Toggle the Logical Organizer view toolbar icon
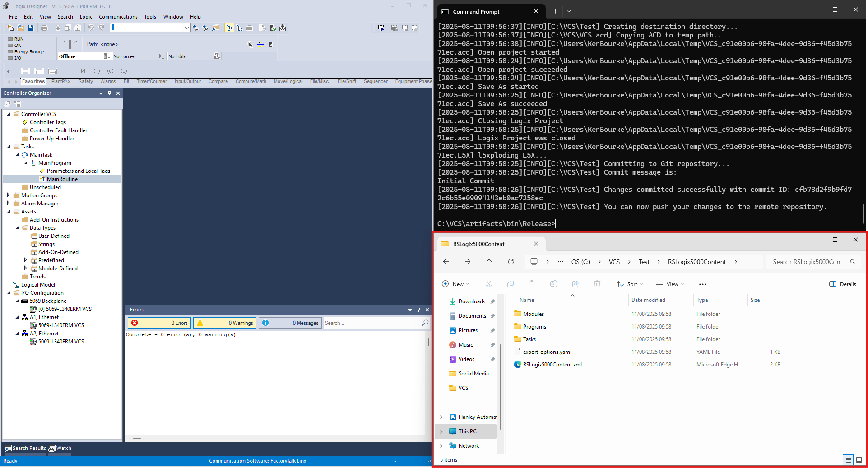The height and width of the screenshot is (468, 868). 240,28
